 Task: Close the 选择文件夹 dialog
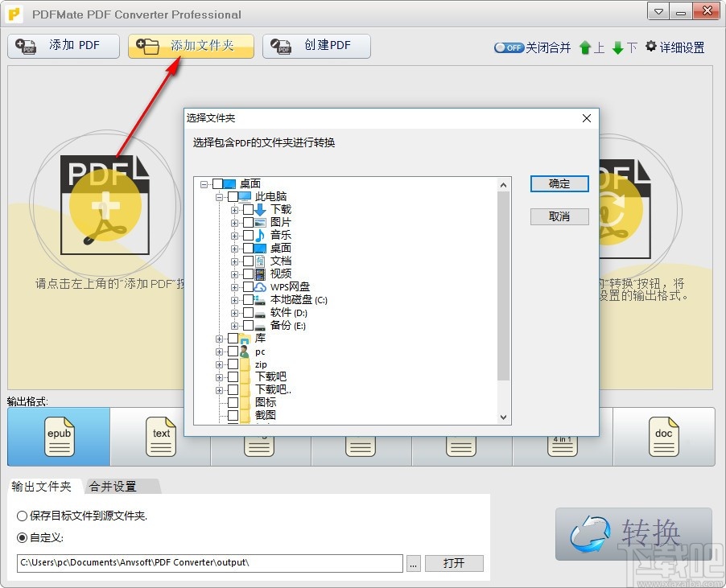pyautogui.click(x=587, y=118)
